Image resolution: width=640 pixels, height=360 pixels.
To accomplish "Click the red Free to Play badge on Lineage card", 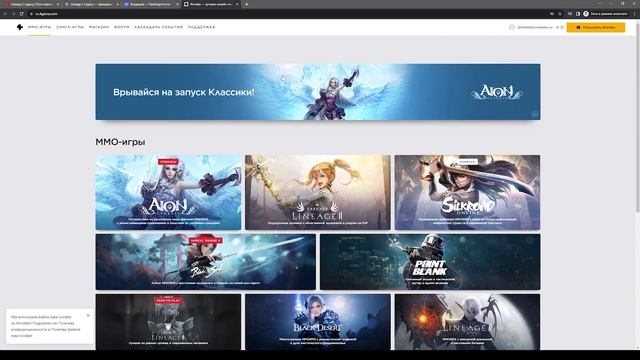I will [168, 300].
